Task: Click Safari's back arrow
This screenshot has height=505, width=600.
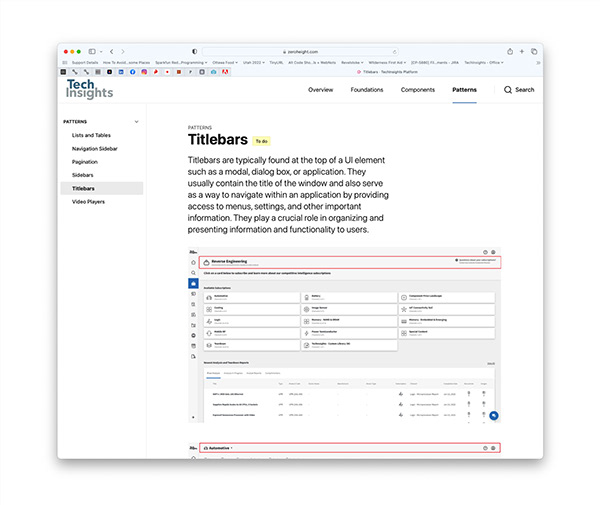Action: pos(111,51)
